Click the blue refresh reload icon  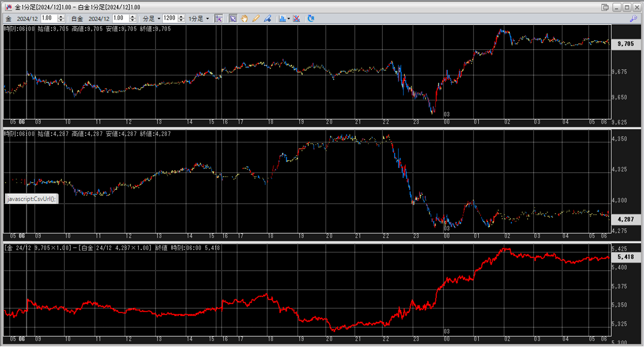click(311, 19)
